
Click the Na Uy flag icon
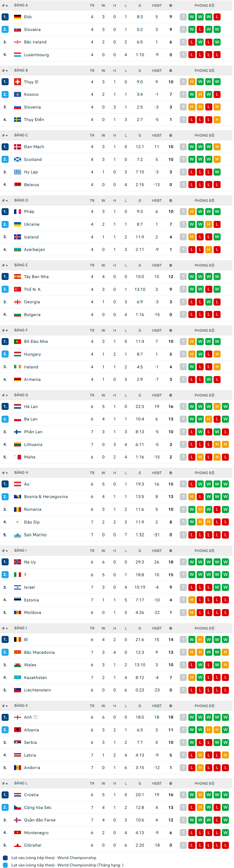18,562
